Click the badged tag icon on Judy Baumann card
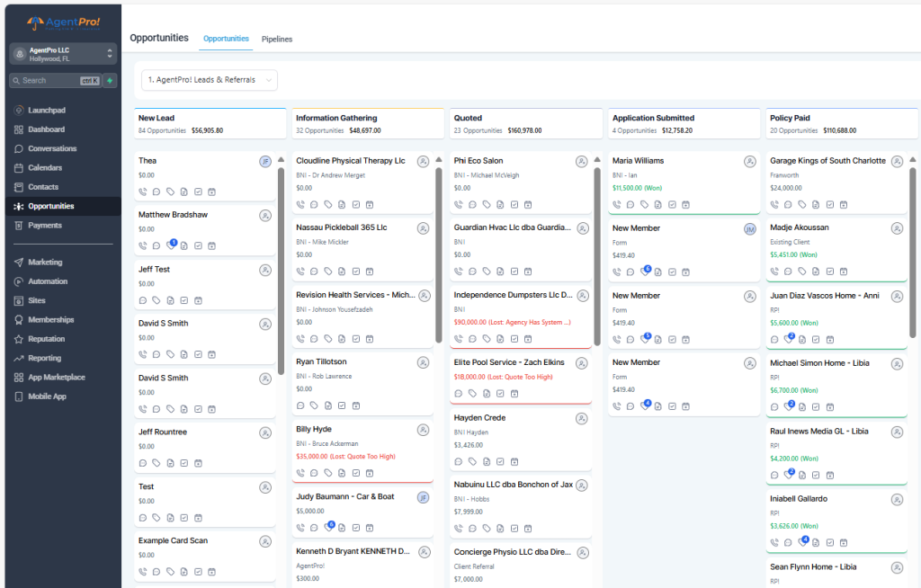The width and height of the screenshot is (921, 588). (x=329, y=526)
